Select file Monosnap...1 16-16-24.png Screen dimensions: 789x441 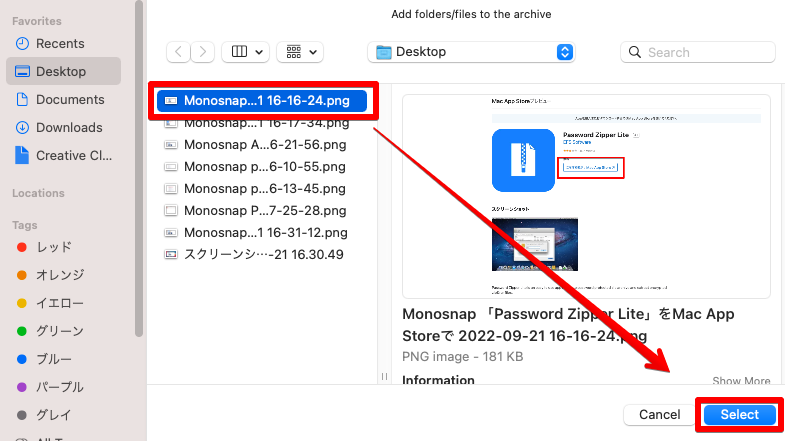262,101
